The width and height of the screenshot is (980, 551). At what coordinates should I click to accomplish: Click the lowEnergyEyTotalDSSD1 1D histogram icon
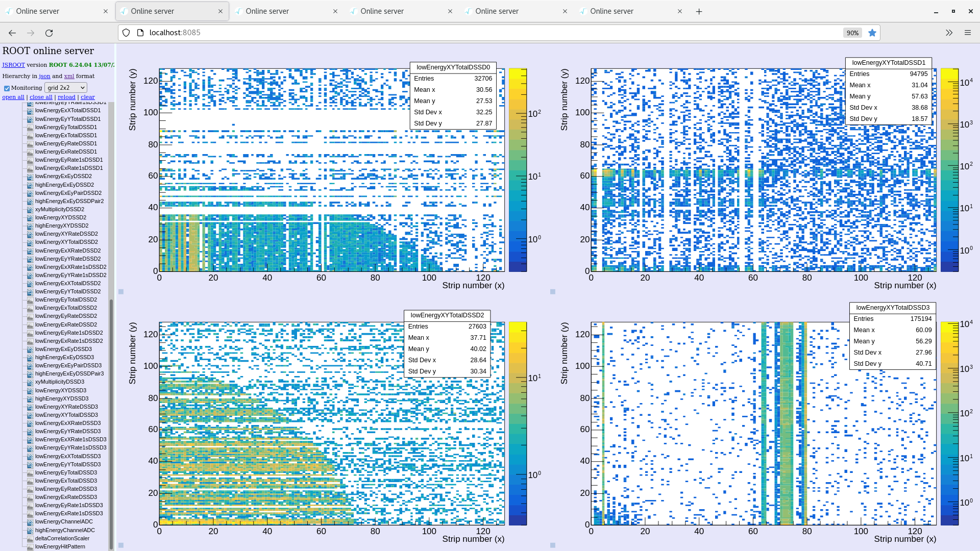tap(30, 127)
